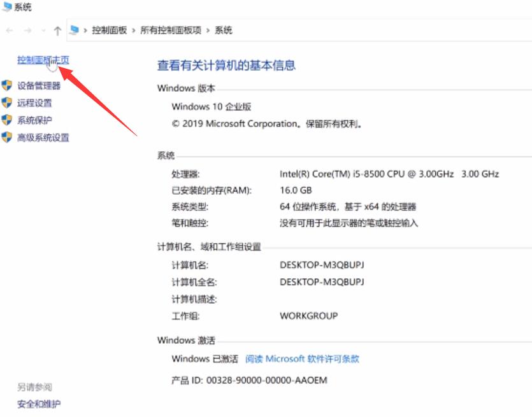Screen dimensions: 532x417
Task: Click the System window title icon
Action: pos(7,6)
